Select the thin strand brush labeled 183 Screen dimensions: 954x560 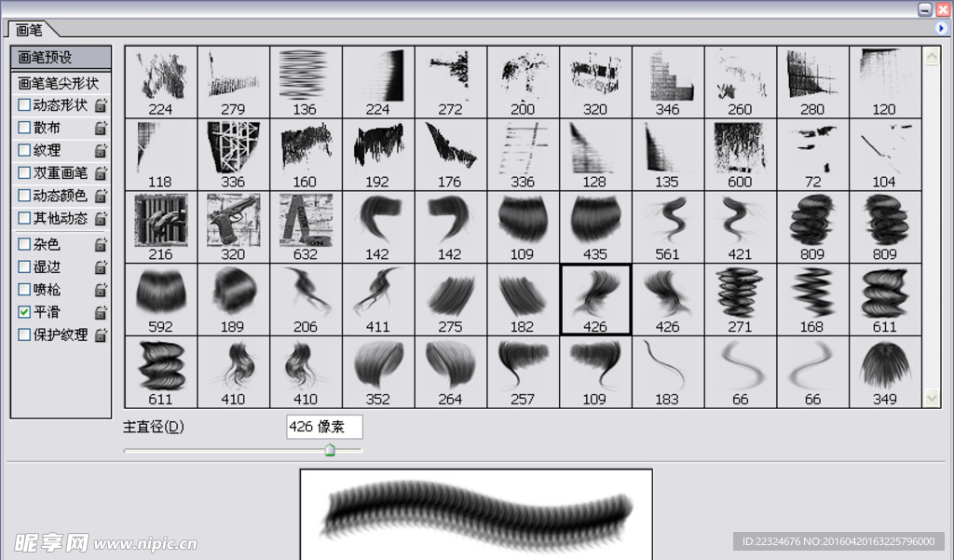[667, 365]
